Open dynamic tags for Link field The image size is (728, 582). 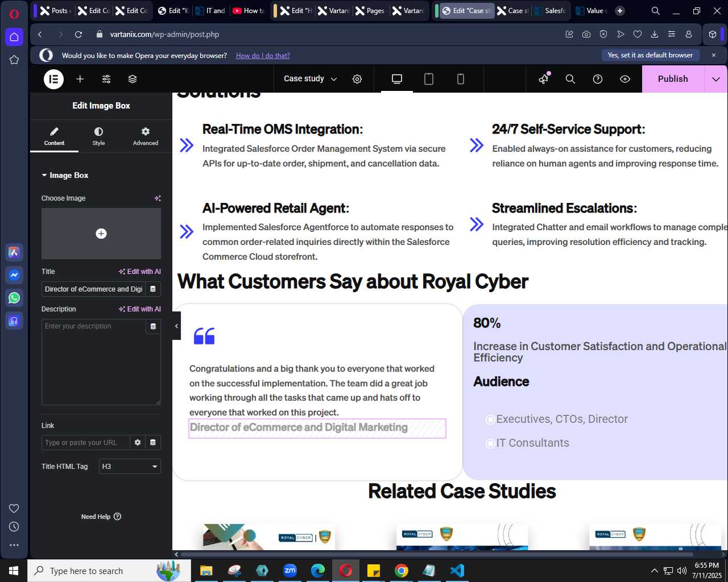click(153, 443)
